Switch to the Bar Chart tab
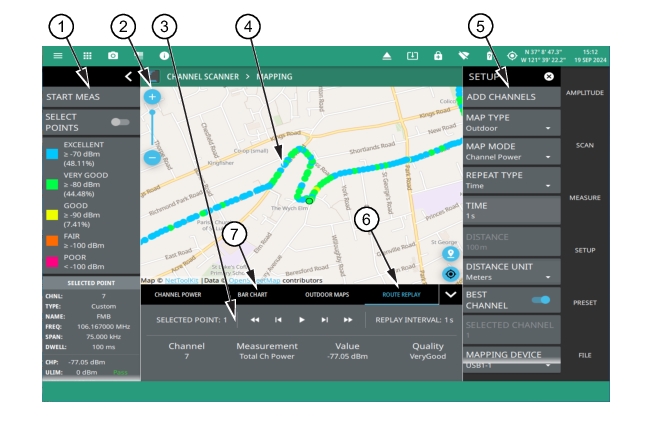This screenshot has height=431, width=654. tap(251, 295)
